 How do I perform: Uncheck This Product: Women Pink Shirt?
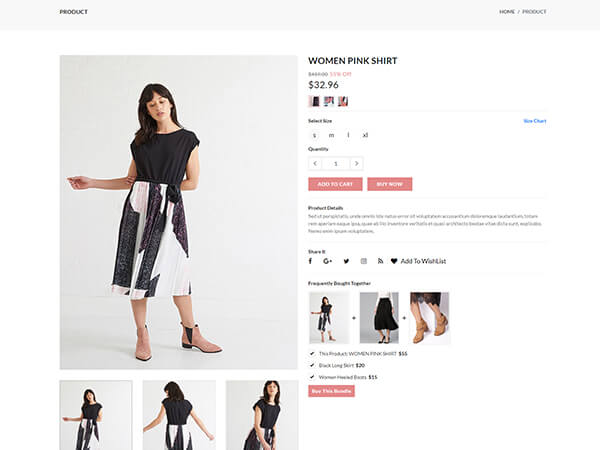[312, 353]
